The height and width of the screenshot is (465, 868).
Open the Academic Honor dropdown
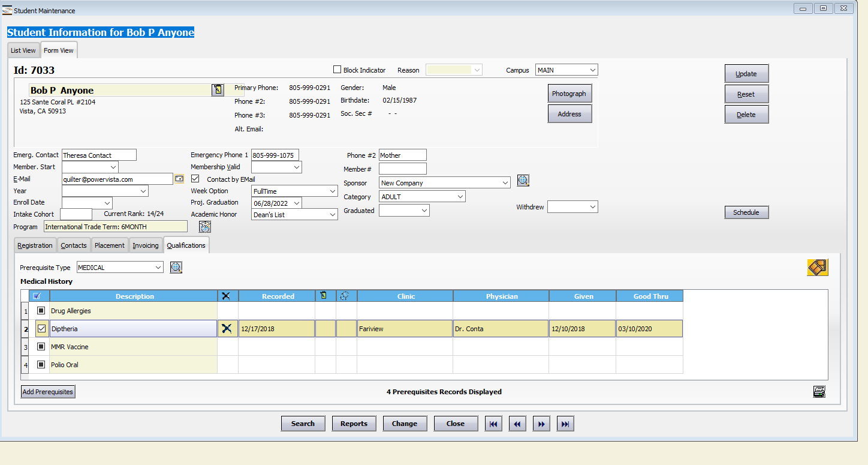tap(333, 214)
